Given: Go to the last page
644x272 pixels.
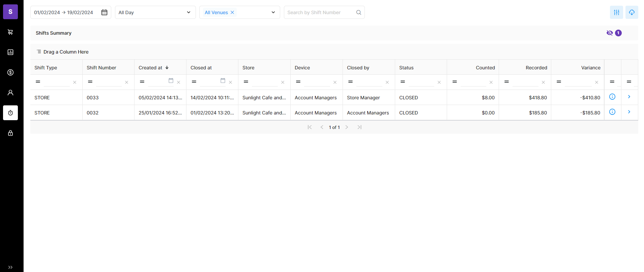Looking at the screenshot, I should click(359, 127).
